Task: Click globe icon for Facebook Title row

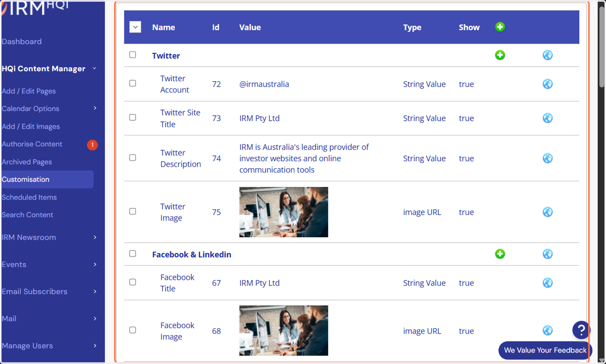Action: click(x=547, y=283)
